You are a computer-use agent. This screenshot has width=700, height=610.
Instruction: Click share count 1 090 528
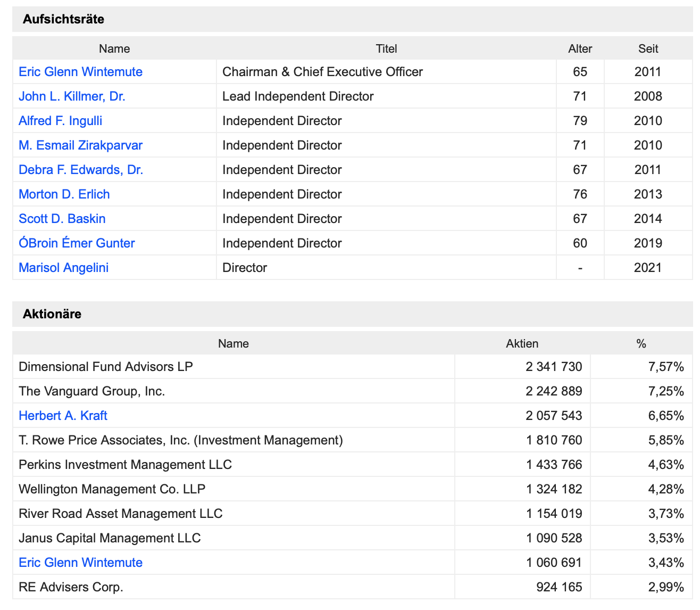coord(554,538)
